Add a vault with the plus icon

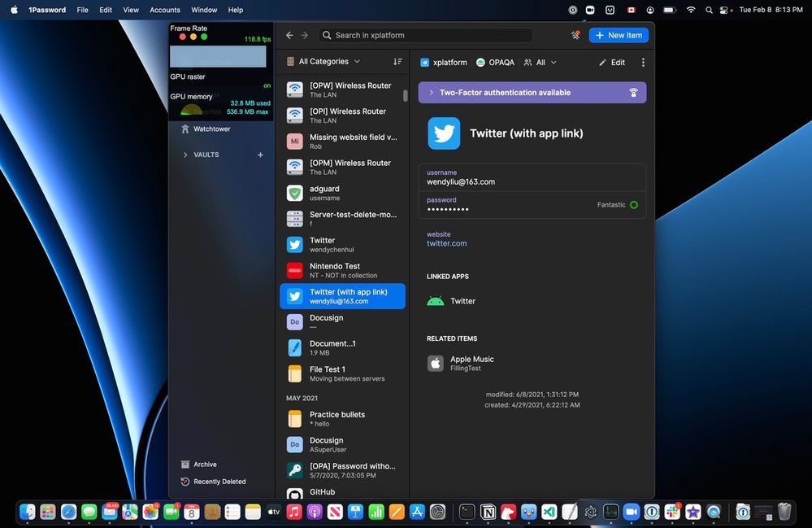click(x=260, y=155)
